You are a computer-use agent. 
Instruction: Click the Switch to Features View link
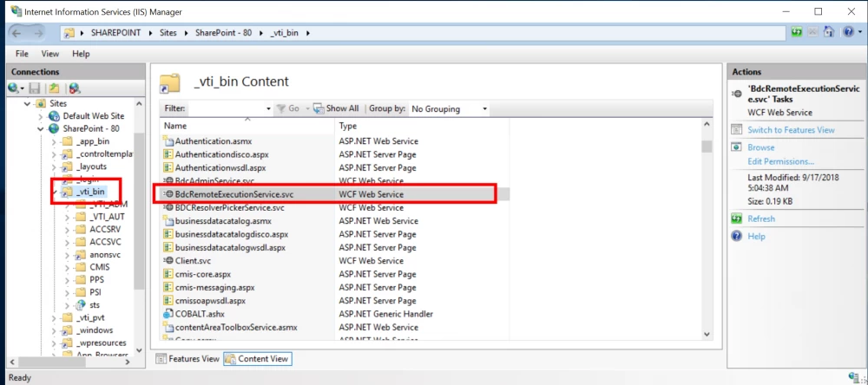pos(791,130)
